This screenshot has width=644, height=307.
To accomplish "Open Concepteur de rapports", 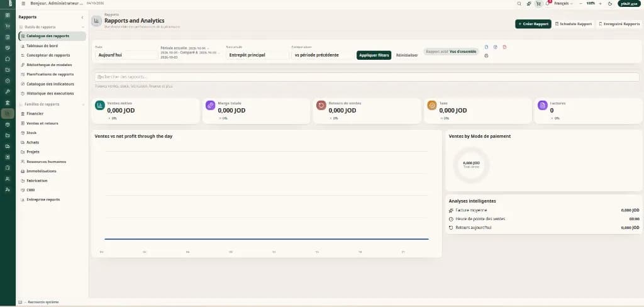I will (x=52, y=55).
